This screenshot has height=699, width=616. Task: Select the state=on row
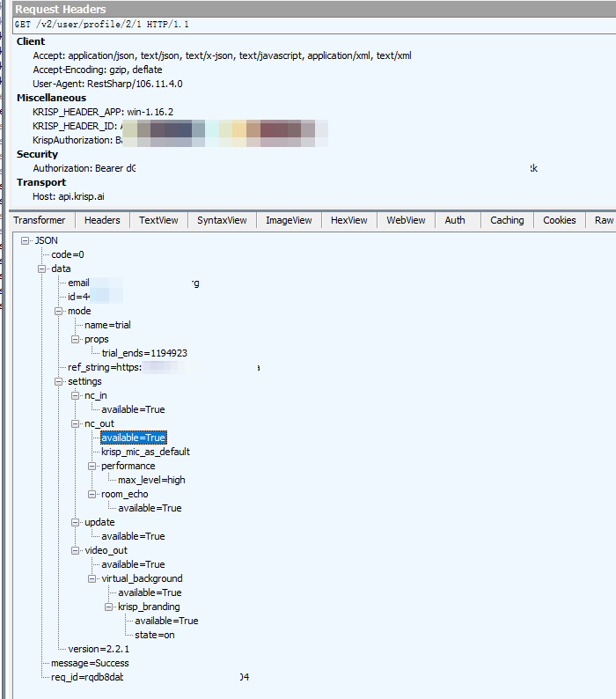[x=155, y=635]
